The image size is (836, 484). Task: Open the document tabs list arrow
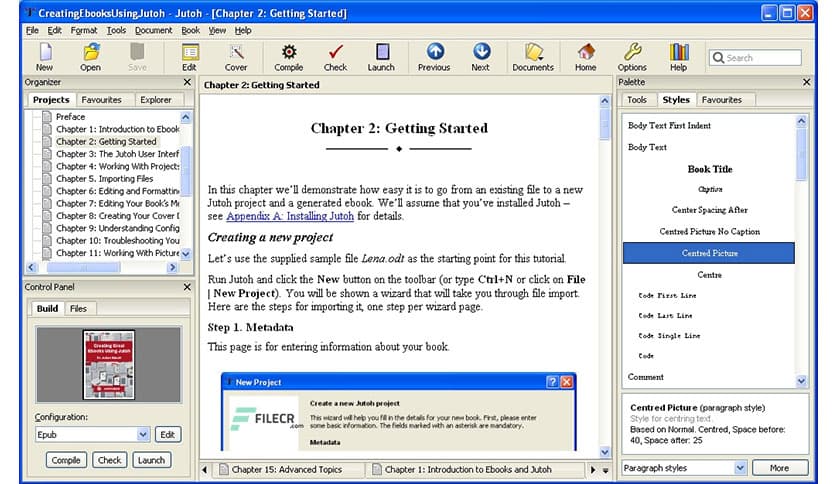pyautogui.click(x=604, y=469)
